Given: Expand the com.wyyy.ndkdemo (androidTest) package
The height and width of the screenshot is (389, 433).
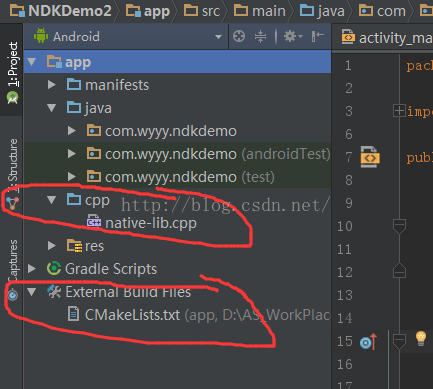Looking at the screenshot, I should 71,154.
